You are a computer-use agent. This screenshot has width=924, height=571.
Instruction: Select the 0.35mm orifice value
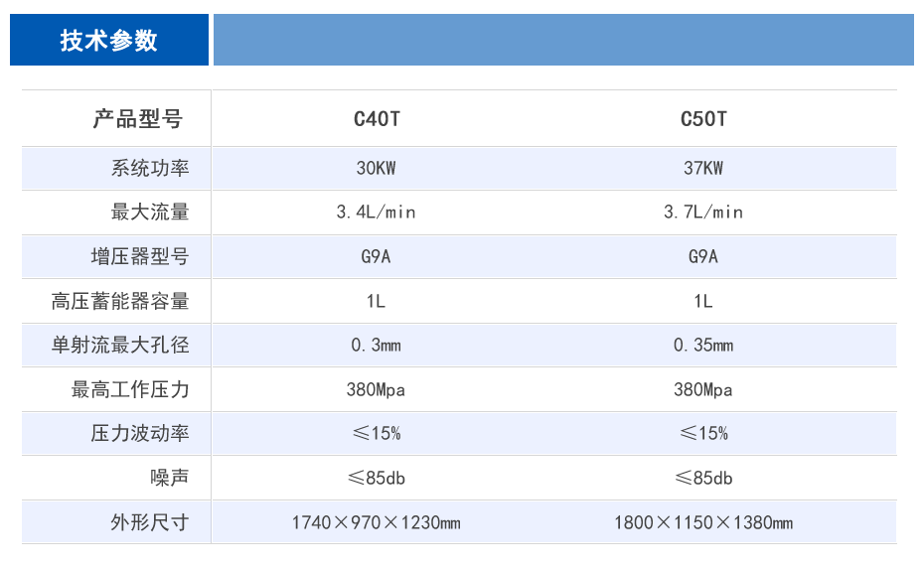tap(703, 345)
